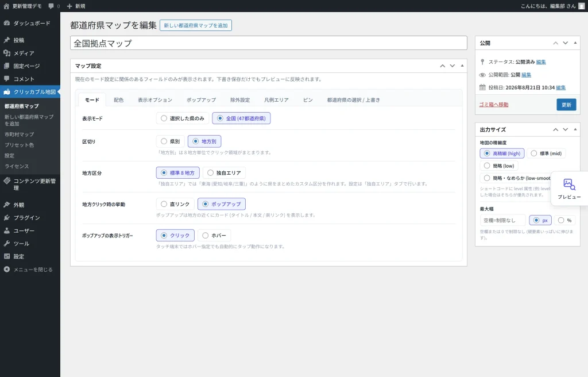Viewport: 588px width, 377px height.
Task: Open プラグイン plugin icon
Action: pyautogui.click(x=7, y=217)
